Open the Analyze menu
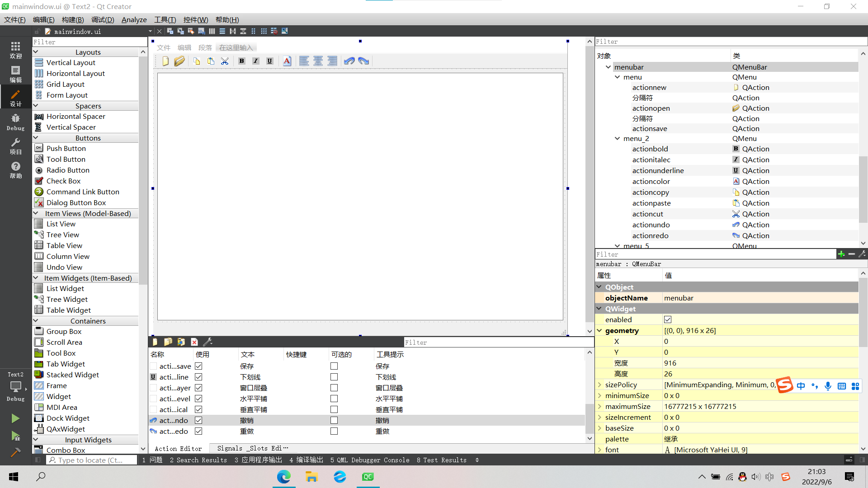This screenshot has height=488, width=868. (x=134, y=19)
